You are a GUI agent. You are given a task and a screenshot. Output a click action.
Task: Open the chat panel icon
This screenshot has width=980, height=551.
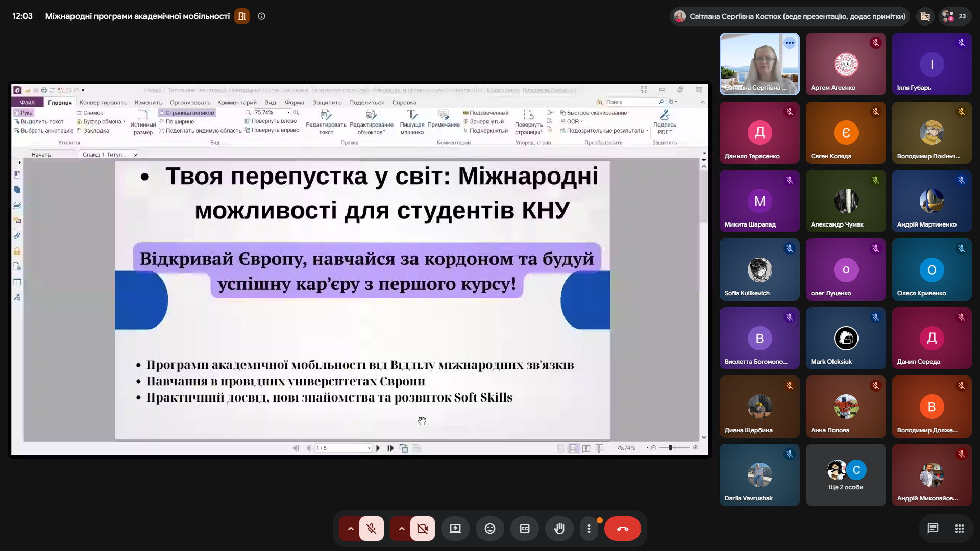point(933,529)
